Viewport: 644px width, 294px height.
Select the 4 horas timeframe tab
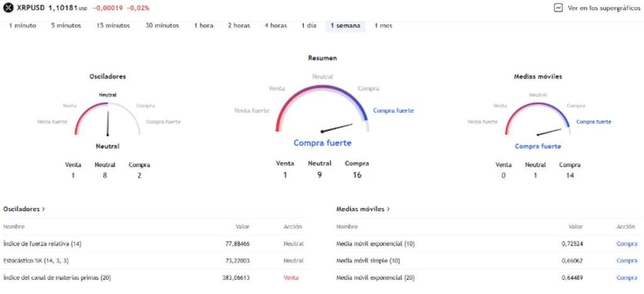click(x=275, y=25)
